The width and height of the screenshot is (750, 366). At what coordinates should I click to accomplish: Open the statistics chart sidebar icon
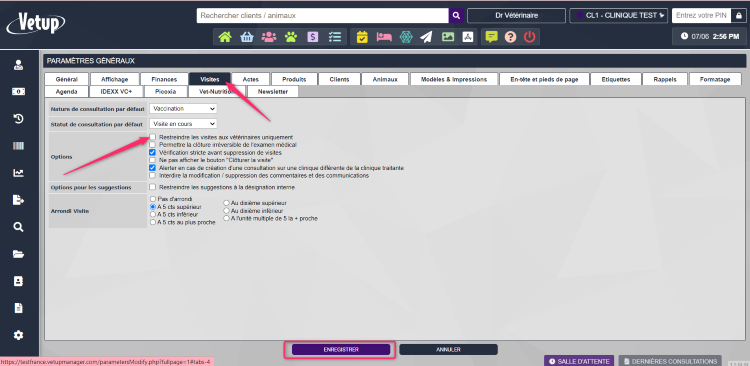pyautogui.click(x=18, y=173)
